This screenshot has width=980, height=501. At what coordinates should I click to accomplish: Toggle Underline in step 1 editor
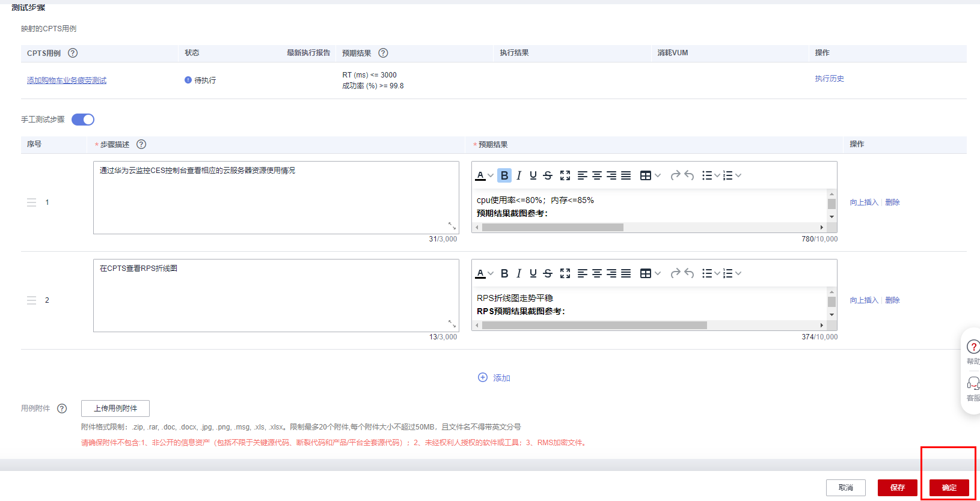533,175
